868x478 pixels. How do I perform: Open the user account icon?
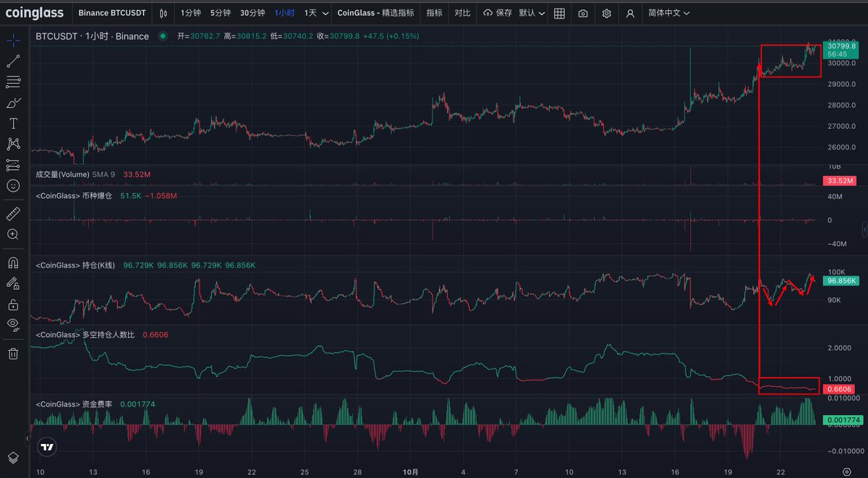coord(631,13)
